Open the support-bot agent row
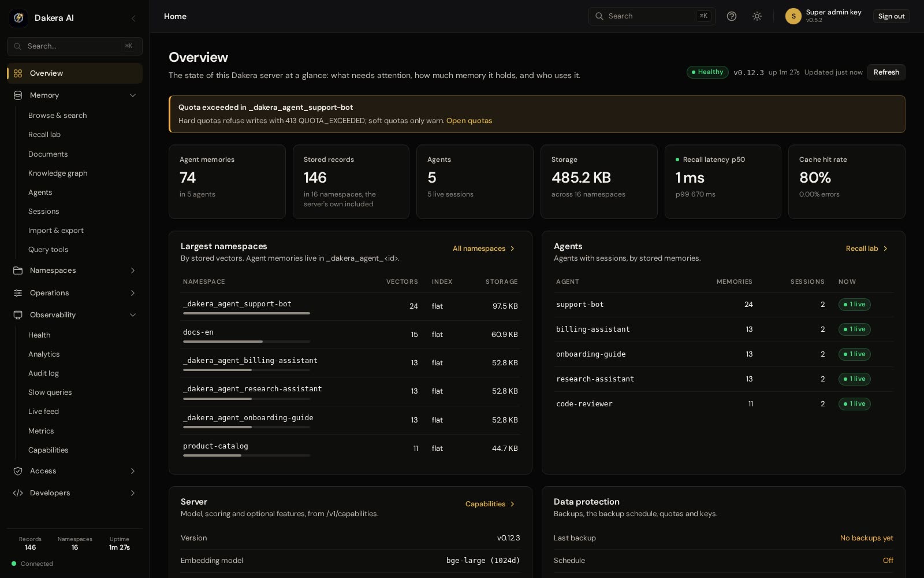The height and width of the screenshot is (578, 924). point(723,305)
